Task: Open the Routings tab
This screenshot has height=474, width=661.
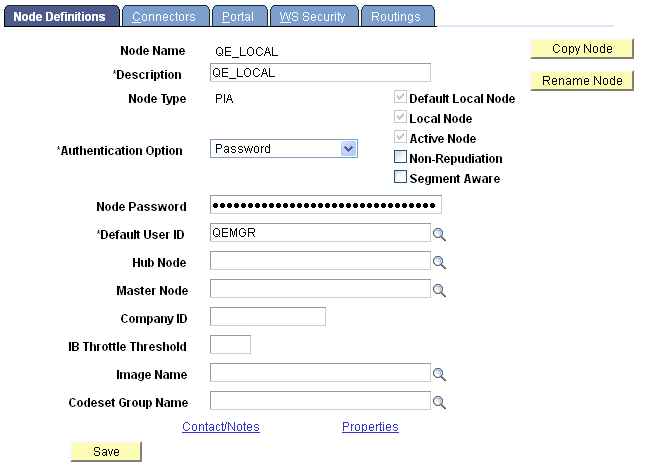Action: [398, 16]
